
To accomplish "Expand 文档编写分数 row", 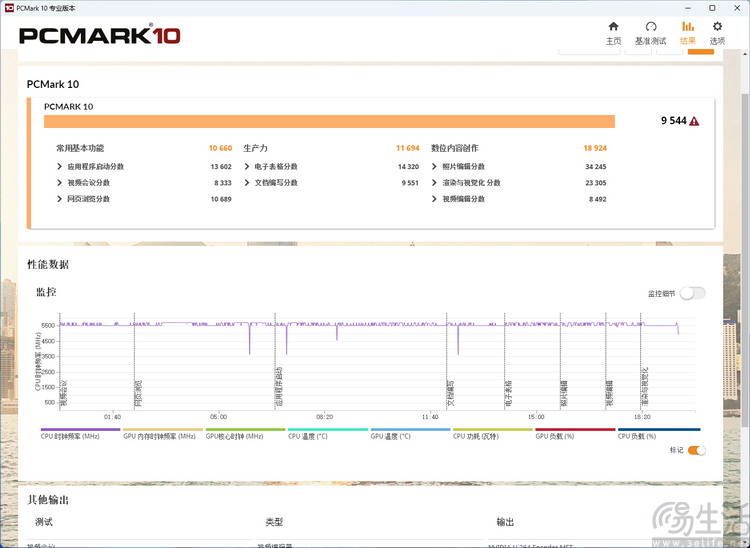I will click(247, 183).
